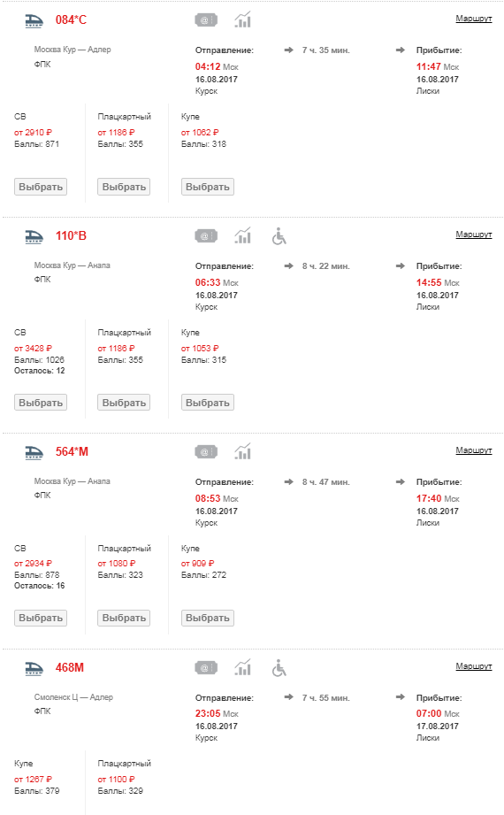Open the statistics chart icon for train 110*В
Image resolution: width=504 pixels, height=815 pixels.
(242, 236)
